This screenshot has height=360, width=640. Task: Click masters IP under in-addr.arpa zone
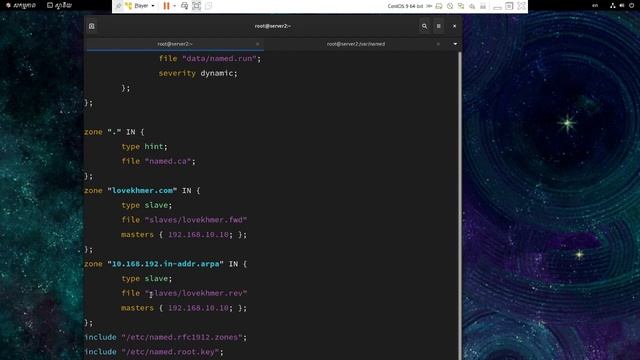pos(198,308)
